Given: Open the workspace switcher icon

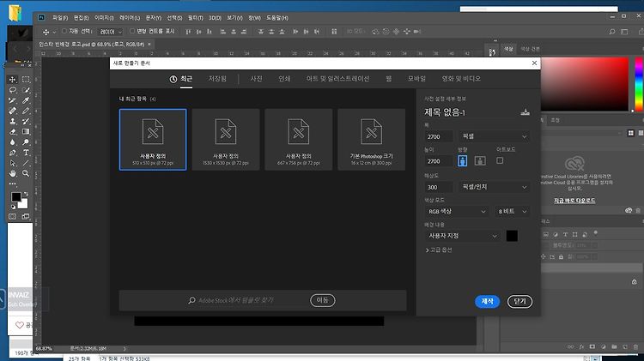Looking at the screenshot, I should tap(625, 32).
